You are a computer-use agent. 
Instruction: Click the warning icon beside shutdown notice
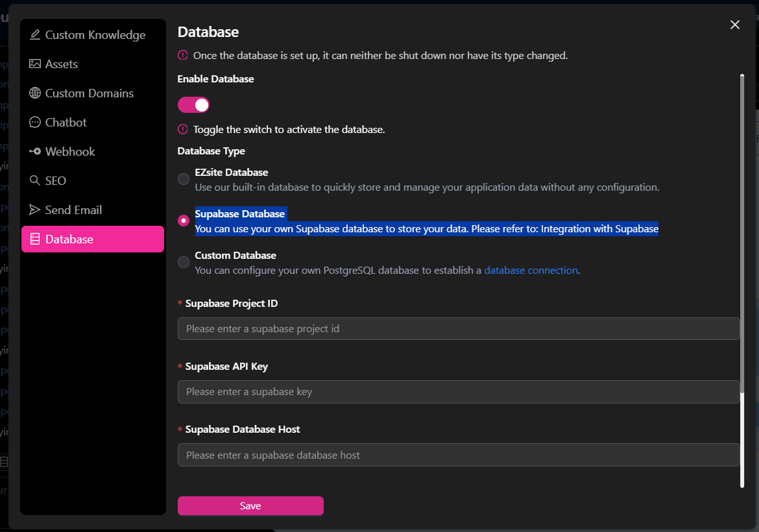[x=182, y=55]
